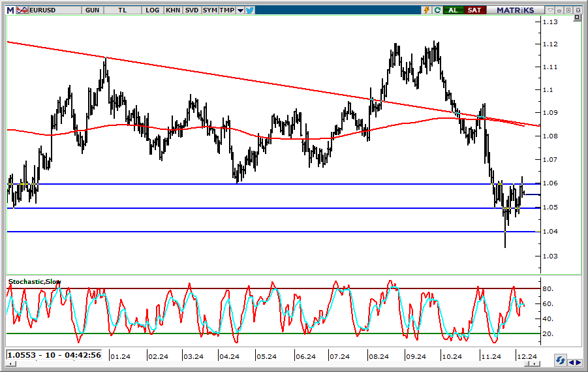This screenshot has width=588, height=372.
Task: Open the chart type icon beside EURUSD
Action: [x=22, y=10]
